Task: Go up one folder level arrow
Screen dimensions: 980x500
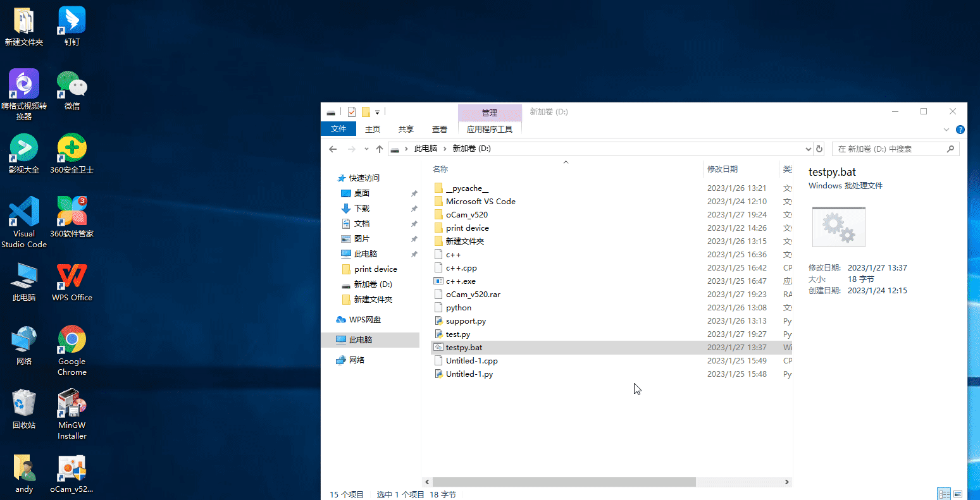Action: pyautogui.click(x=380, y=149)
